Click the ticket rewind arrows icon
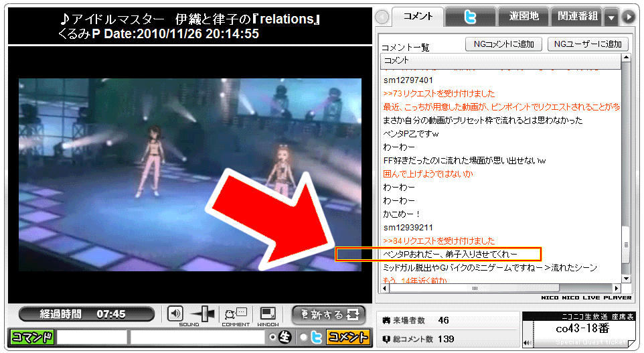The height and width of the screenshot is (353, 644). 527,343
